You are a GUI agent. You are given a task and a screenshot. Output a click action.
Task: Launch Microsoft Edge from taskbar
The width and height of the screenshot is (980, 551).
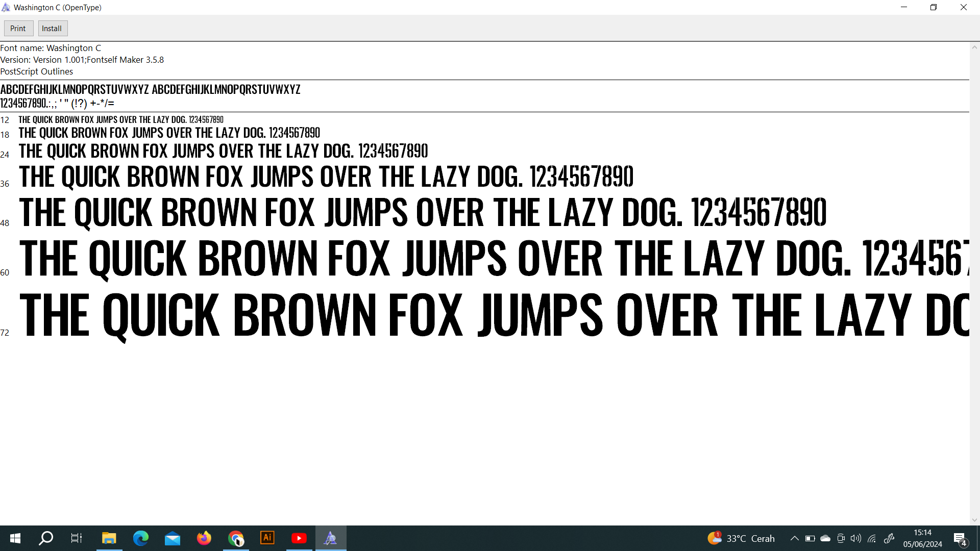pyautogui.click(x=141, y=538)
